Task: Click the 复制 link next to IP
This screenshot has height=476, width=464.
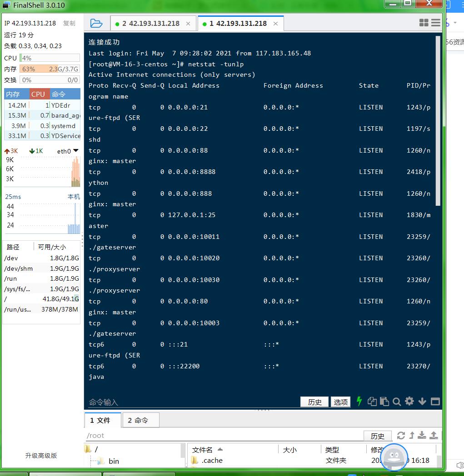Action: (69, 23)
